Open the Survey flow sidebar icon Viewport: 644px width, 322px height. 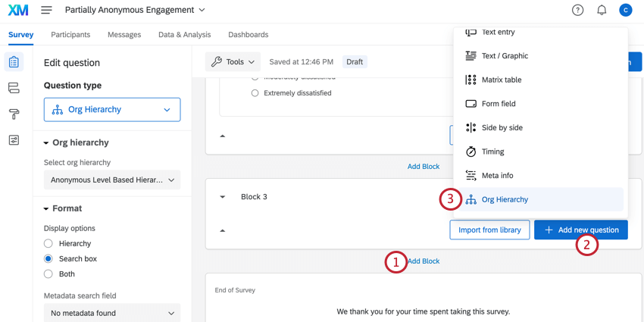(14, 88)
